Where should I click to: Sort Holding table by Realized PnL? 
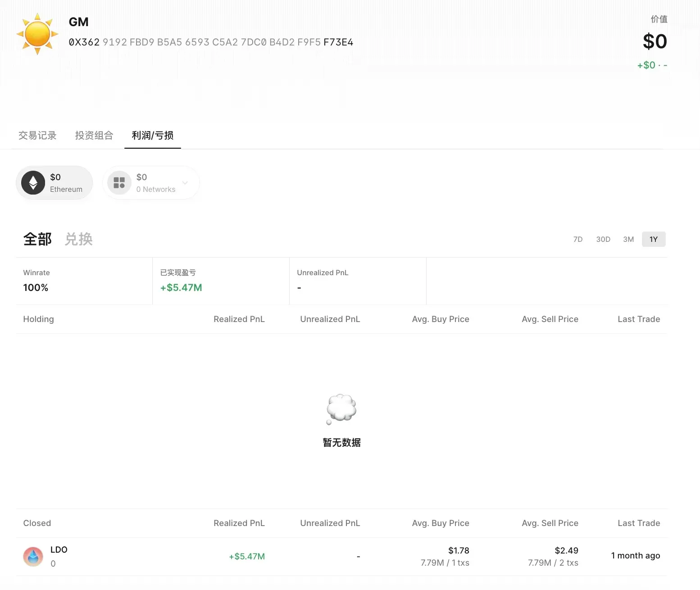pyautogui.click(x=239, y=319)
